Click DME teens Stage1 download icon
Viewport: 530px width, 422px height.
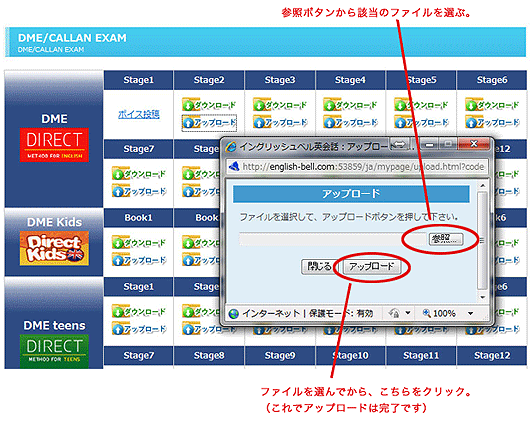[118, 311]
